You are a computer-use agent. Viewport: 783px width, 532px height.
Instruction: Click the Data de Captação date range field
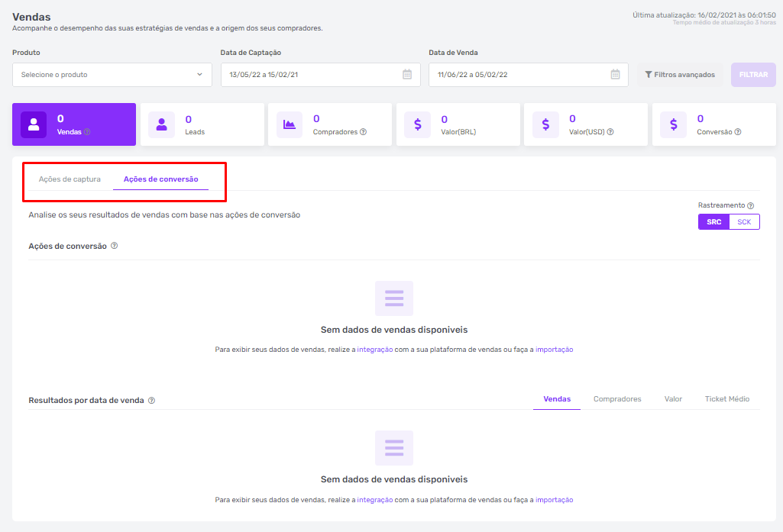click(321, 75)
